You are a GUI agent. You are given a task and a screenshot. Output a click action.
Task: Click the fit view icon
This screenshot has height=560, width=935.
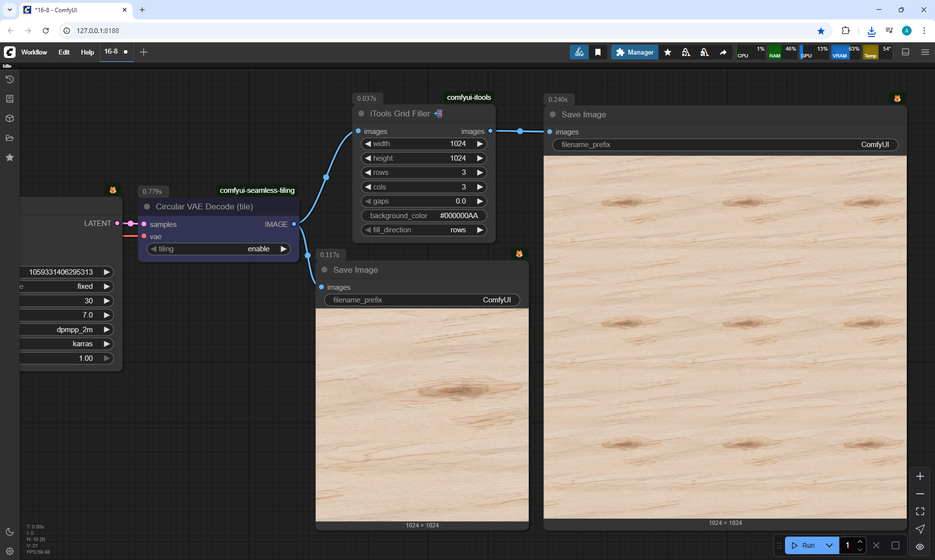[920, 511]
